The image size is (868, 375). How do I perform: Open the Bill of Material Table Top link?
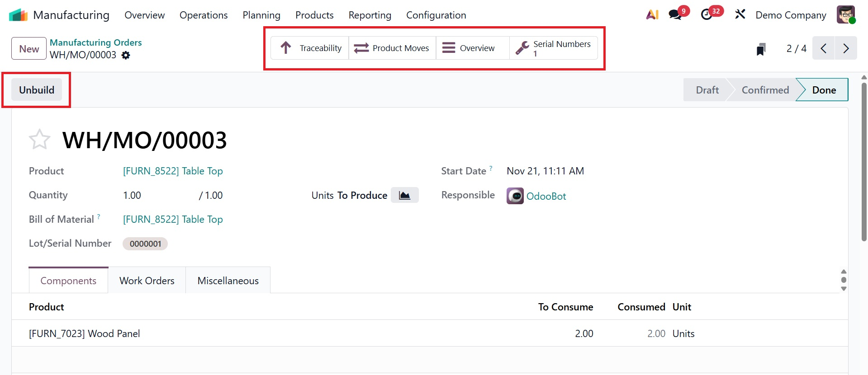point(173,219)
